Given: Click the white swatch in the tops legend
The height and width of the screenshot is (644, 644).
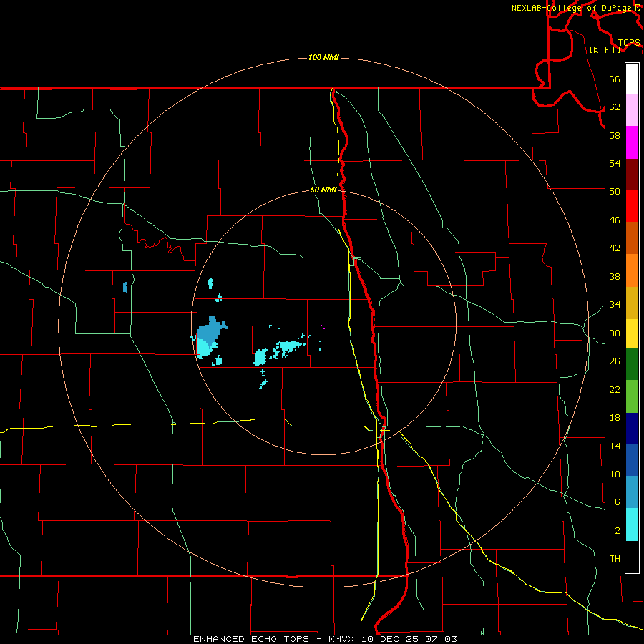Looking at the screenshot, I should pyautogui.click(x=632, y=79).
